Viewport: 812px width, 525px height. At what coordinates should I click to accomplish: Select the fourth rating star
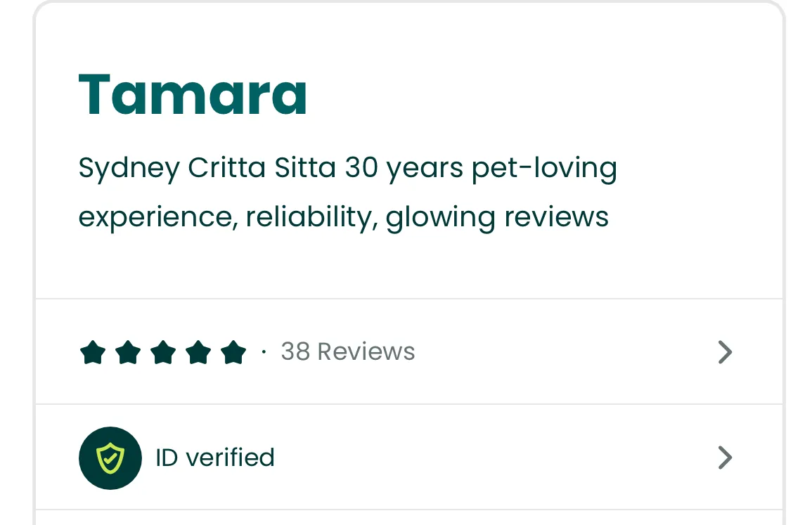point(198,352)
